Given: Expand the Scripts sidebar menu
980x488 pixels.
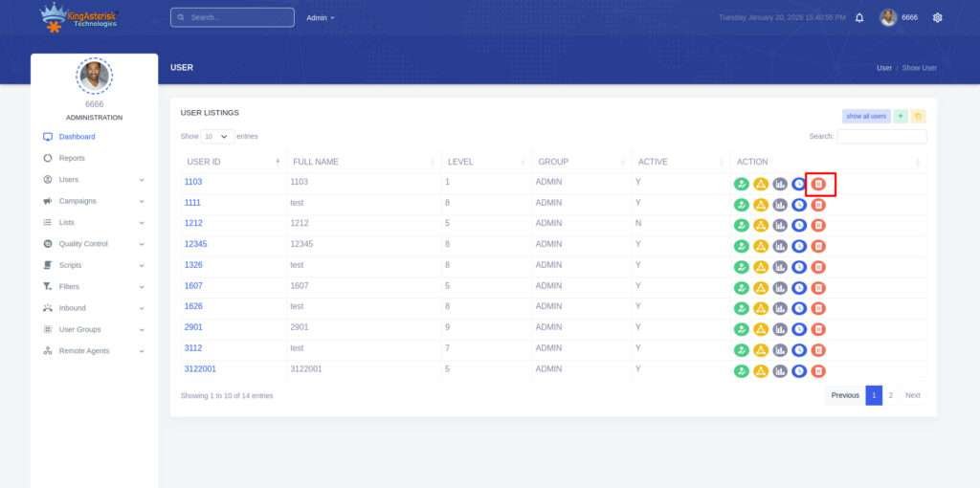Looking at the screenshot, I should click(x=94, y=265).
